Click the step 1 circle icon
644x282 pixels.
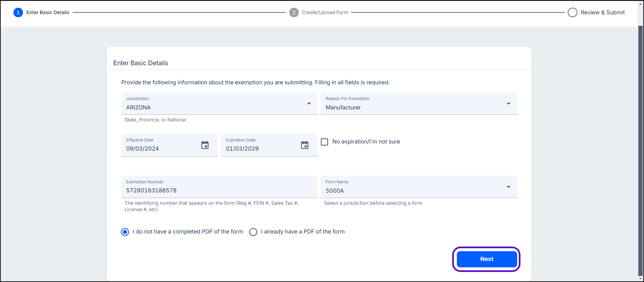(18, 13)
